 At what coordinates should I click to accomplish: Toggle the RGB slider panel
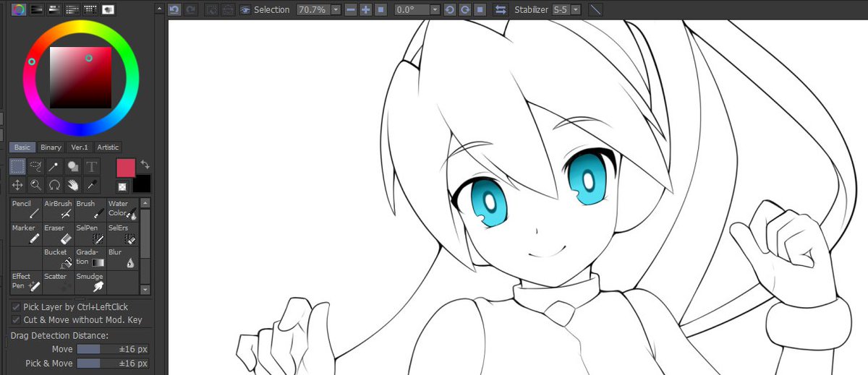click(x=37, y=9)
